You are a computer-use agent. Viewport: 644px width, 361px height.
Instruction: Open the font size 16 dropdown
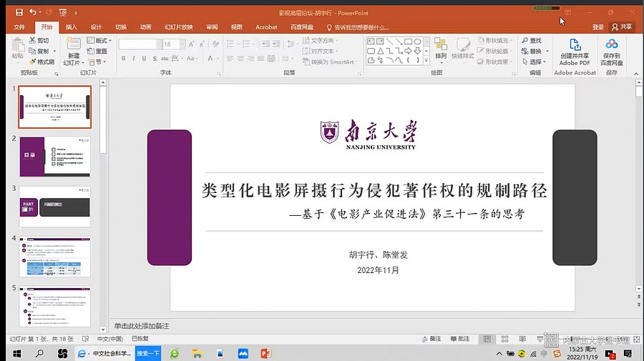pyautogui.click(x=182, y=44)
